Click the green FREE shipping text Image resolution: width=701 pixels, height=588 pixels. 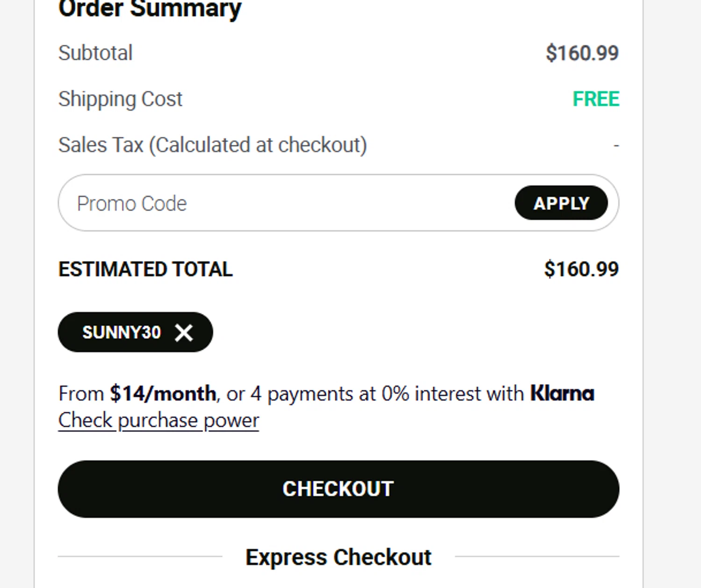pyautogui.click(x=596, y=99)
